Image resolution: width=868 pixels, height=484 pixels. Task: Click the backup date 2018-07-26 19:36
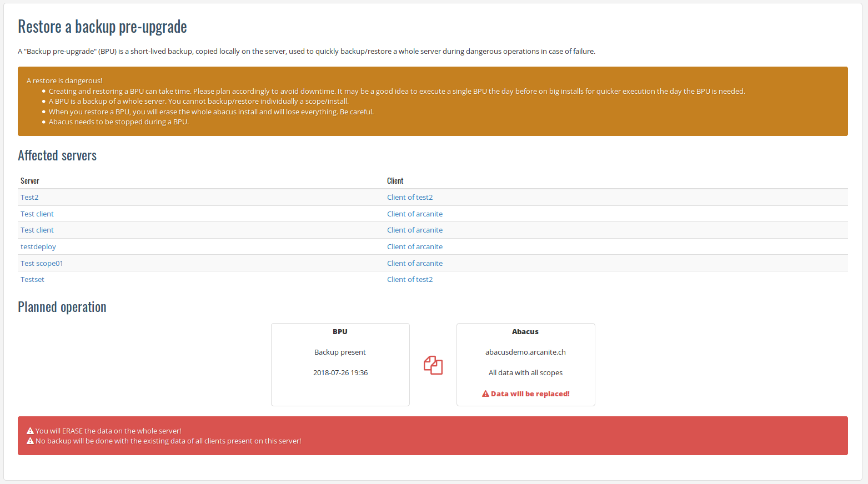(340, 372)
